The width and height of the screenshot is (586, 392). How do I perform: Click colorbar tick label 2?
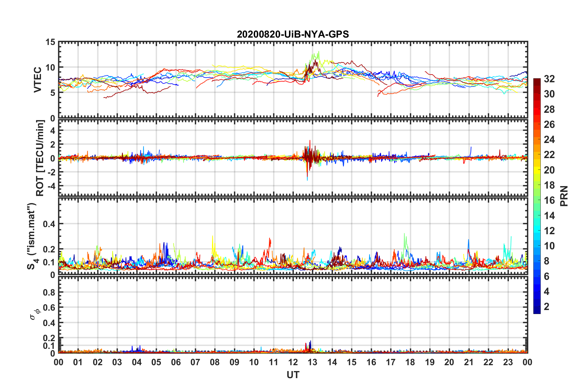[547, 307]
